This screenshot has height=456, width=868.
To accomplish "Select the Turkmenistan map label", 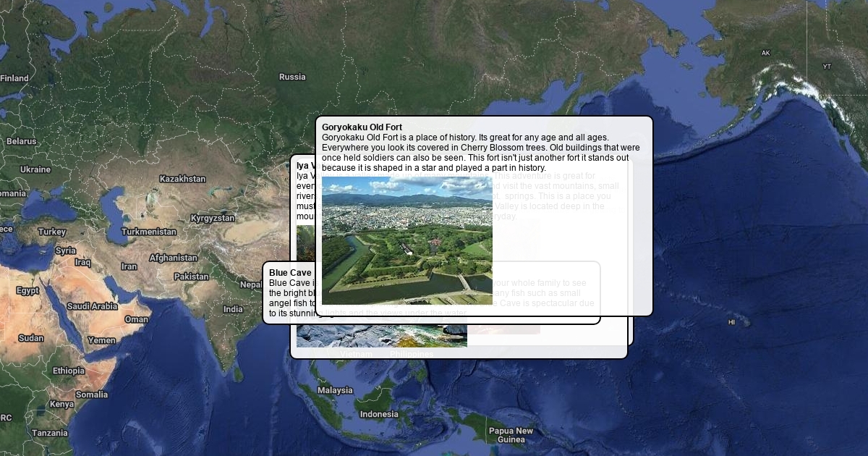I will pyautogui.click(x=148, y=232).
